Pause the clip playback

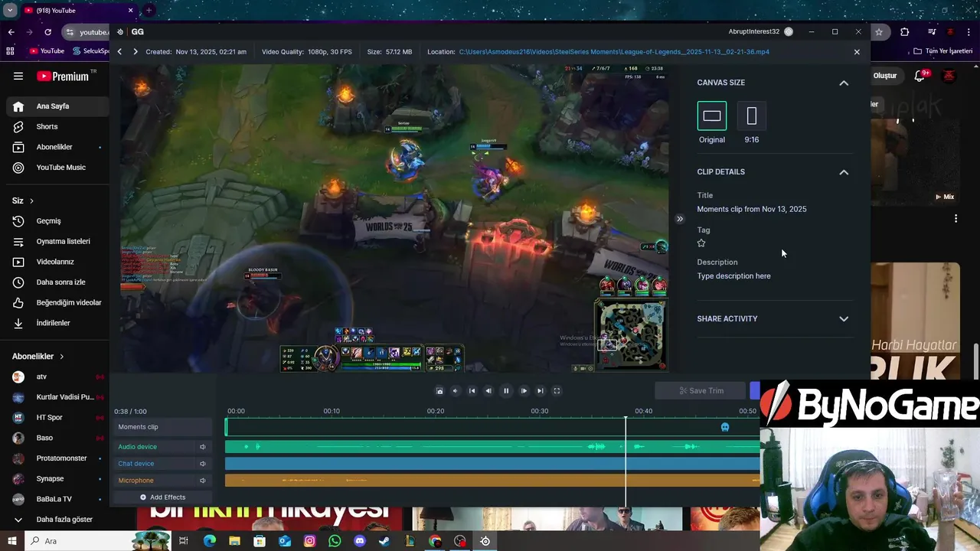[506, 391]
